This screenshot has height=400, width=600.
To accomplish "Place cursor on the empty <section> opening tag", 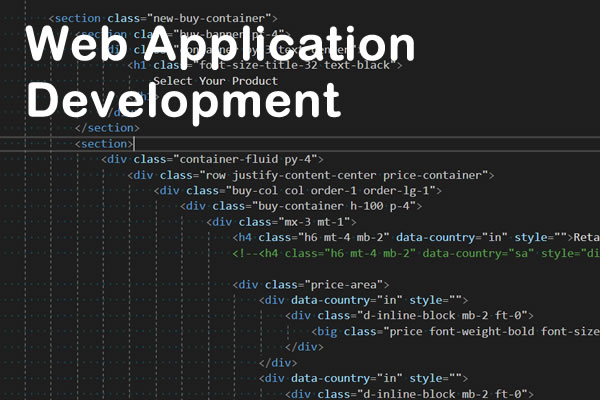I will (x=102, y=144).
